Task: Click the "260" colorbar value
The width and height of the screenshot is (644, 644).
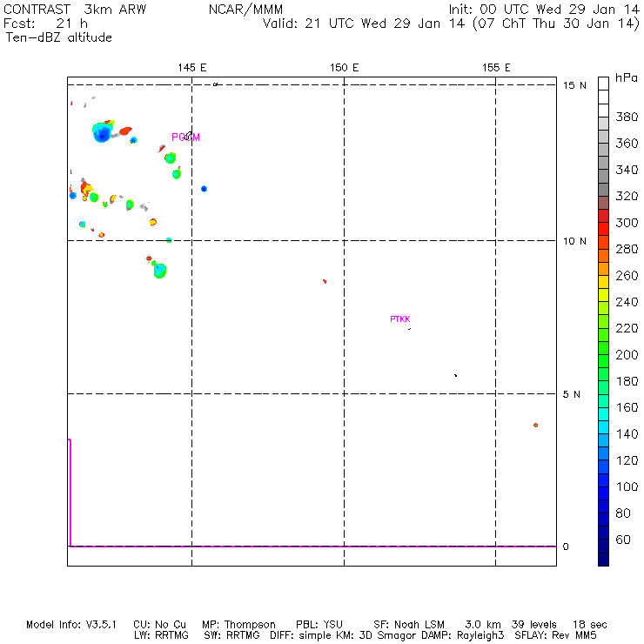Action: tap(627, 275)
